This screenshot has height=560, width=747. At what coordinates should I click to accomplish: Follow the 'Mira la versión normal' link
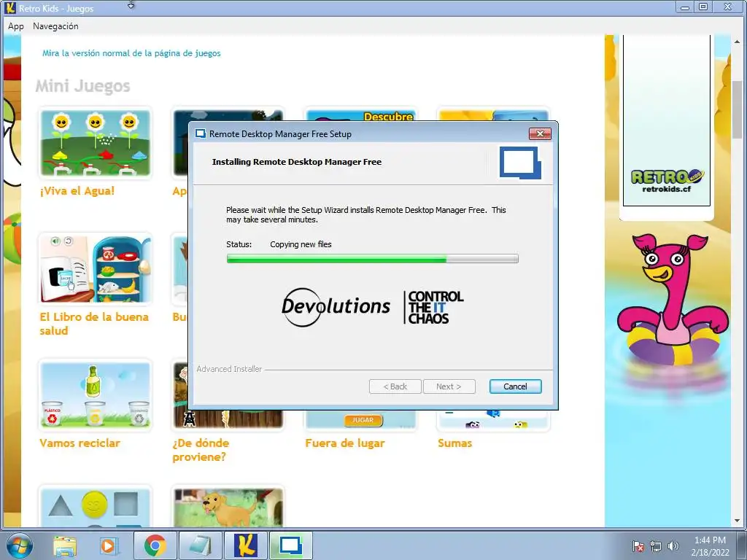131,53
